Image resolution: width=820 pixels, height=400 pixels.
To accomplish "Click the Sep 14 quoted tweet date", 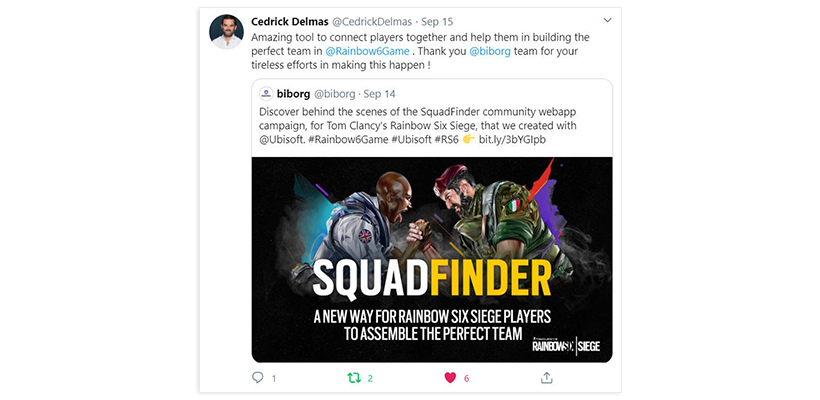I will tap(379, 94).
